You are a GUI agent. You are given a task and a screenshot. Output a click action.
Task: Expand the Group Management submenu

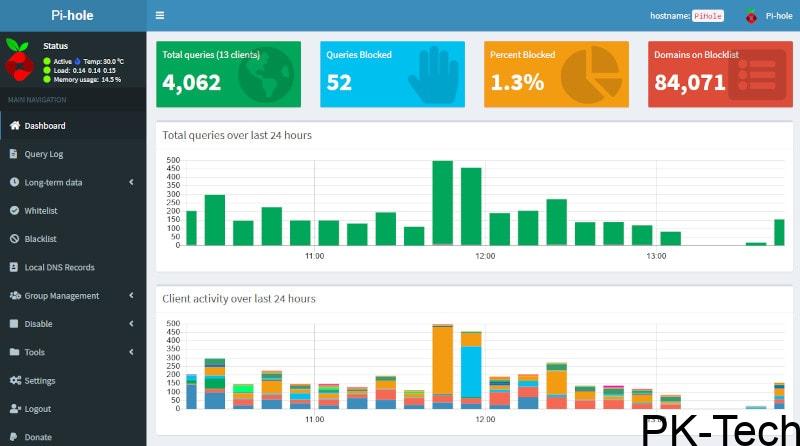[72, 296]
